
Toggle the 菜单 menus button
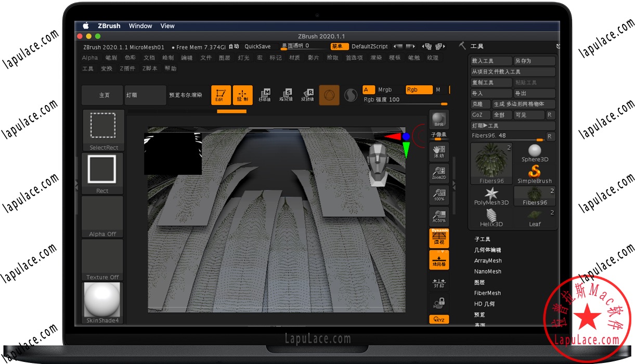tap(340, 46)
